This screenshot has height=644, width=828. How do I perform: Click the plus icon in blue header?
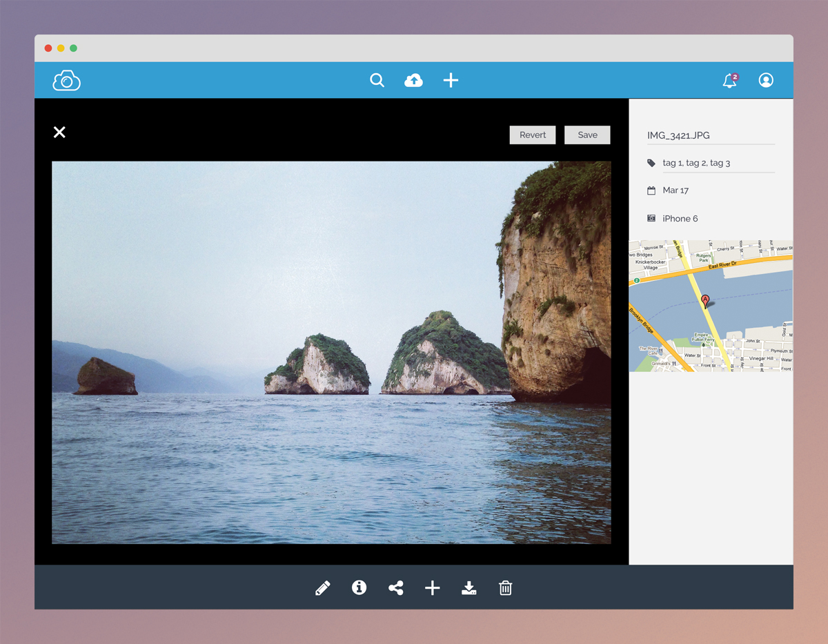[451, 80]
